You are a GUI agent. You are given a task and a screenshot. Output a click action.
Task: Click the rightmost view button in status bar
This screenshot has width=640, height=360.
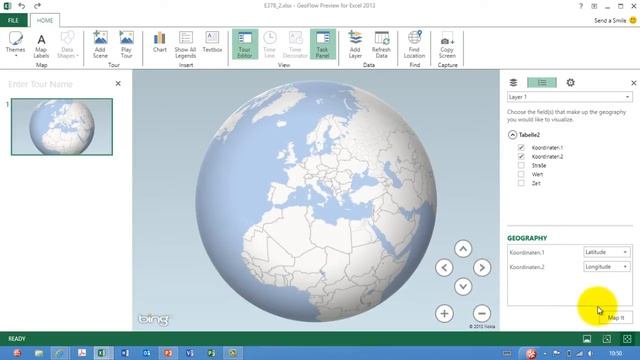(627, 339)
